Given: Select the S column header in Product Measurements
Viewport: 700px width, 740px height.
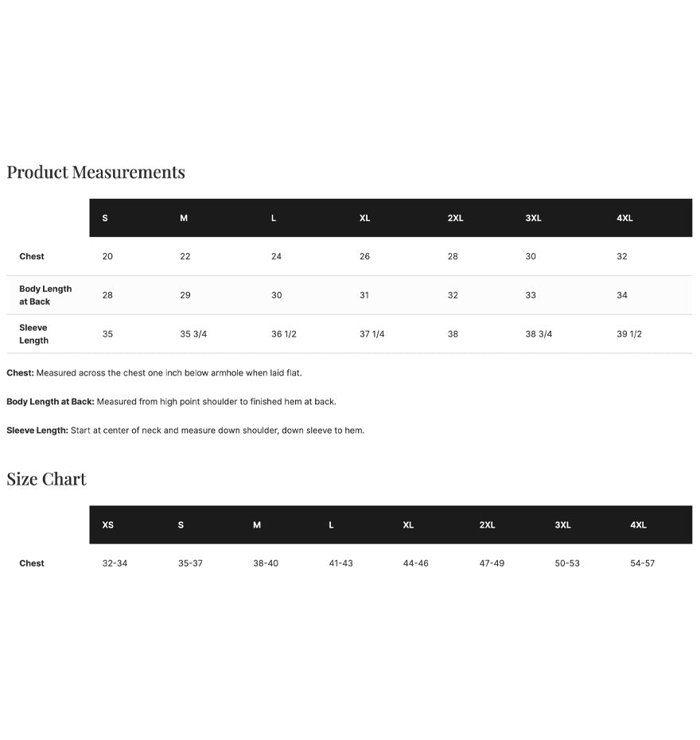Looking at the screenshot, I should click(105, 218).
